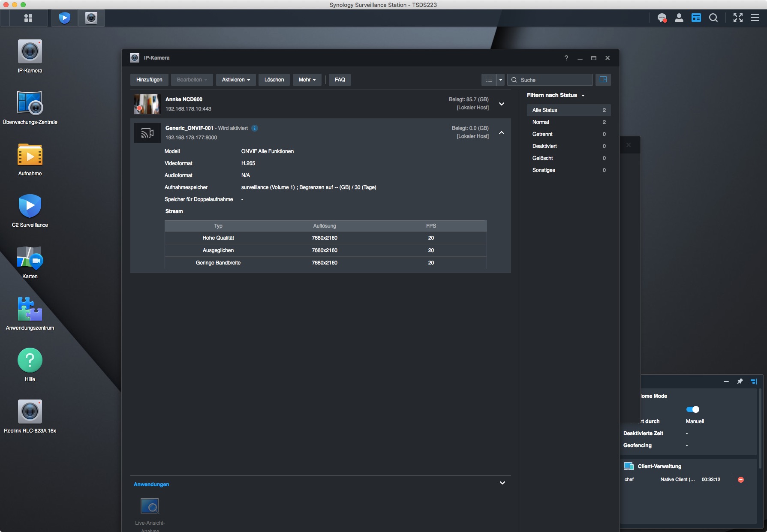Open the Aufnahme desktop app
The width and height of the screenshot is (767, 532).
click(30, 159)
